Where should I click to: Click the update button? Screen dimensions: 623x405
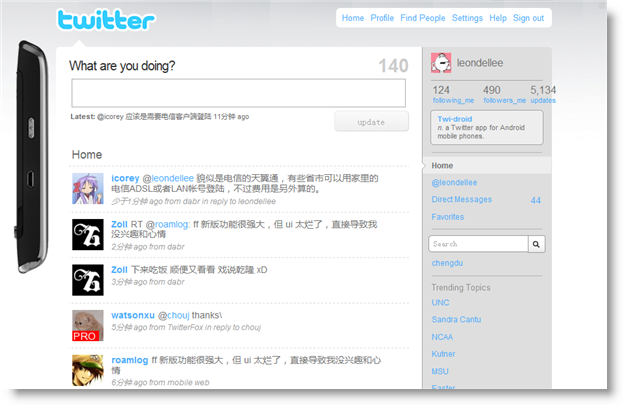click(371, 122)
